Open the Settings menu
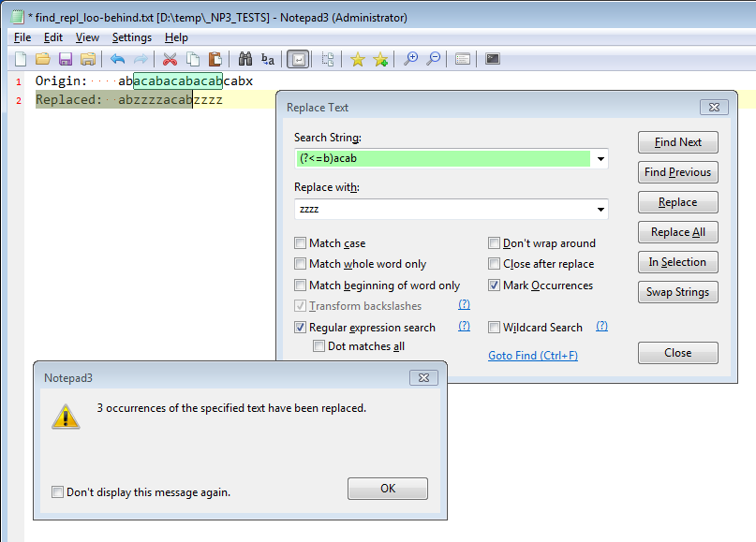Screen dimensions: 756x542 (131, 37)
